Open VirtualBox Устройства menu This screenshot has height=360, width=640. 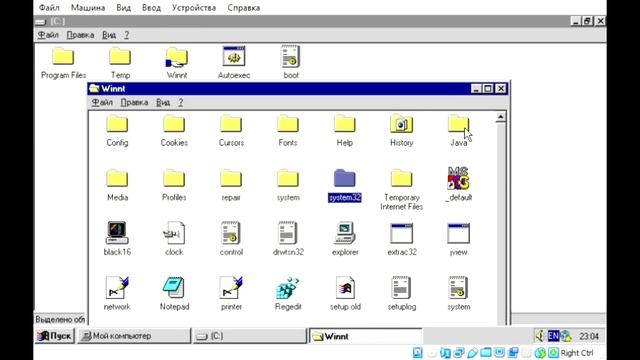[x=194, y=8]
